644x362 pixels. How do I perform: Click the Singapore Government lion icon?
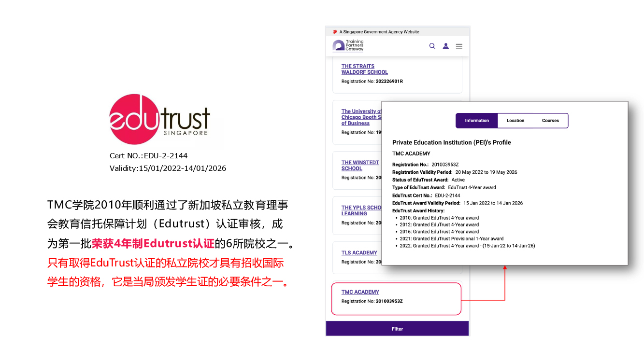point(335,32)
